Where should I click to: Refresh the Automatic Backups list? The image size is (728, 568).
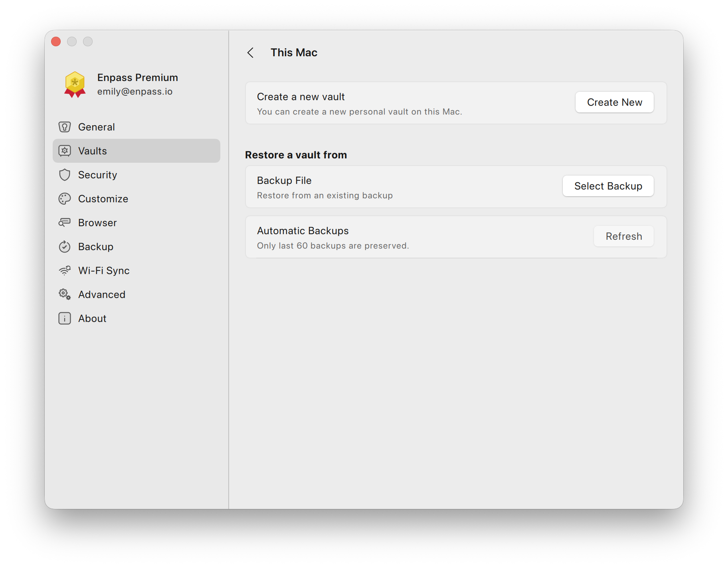623,237
